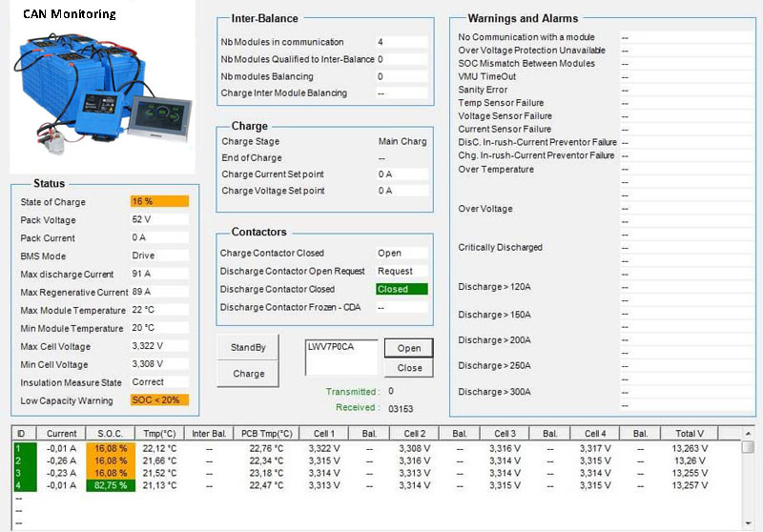Click the Sanity Error alarm label
Viewport: 763px width, 532px height.
483,90
